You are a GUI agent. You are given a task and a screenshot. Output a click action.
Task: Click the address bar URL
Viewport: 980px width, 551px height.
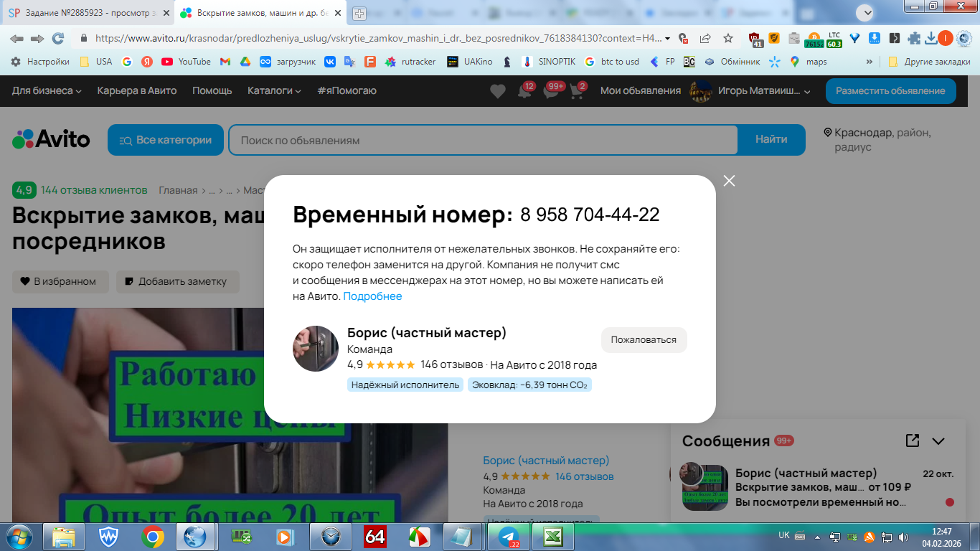pyautogui.click(x=377, y=38)
